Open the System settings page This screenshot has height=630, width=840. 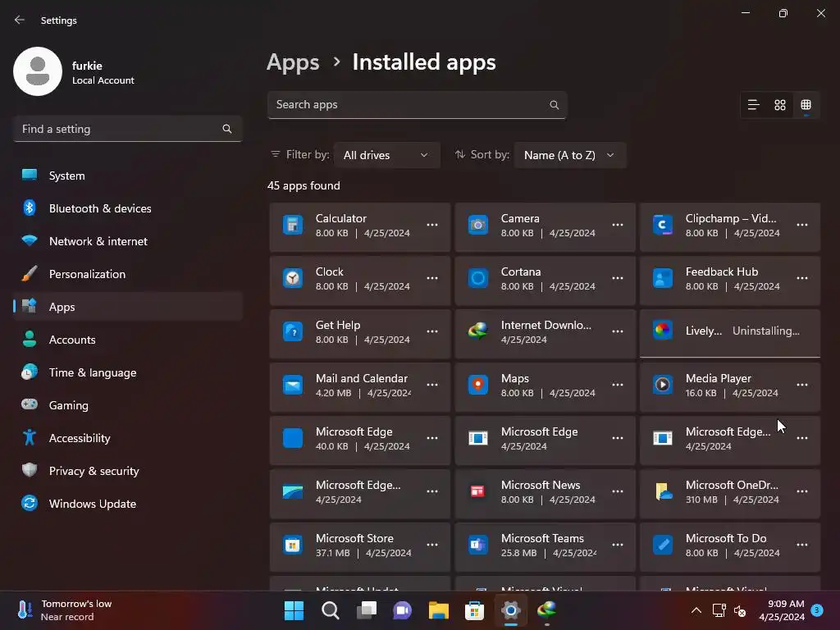[128, 176]
